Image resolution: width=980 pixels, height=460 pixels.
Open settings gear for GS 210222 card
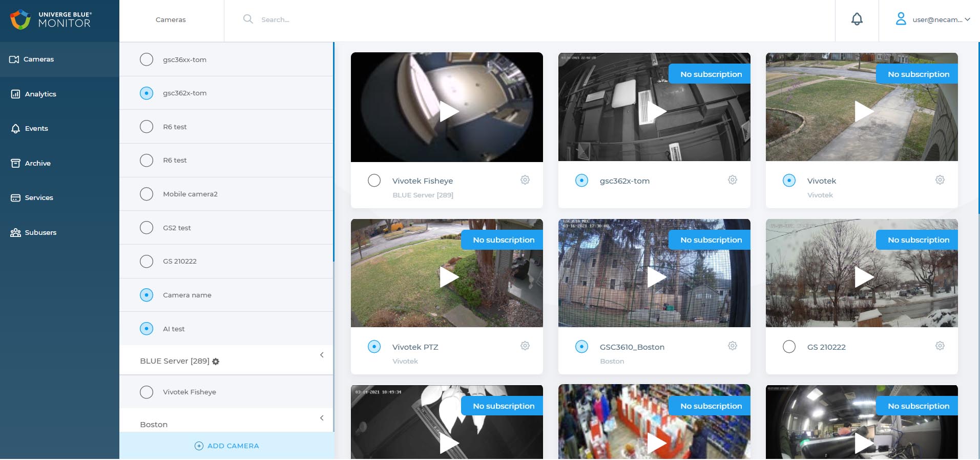point(940,346)
